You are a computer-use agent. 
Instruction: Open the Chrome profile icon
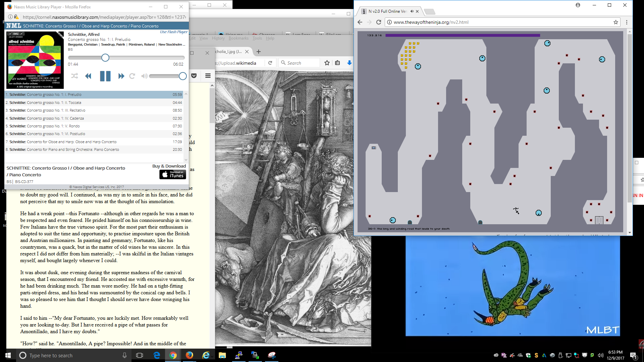(x=578, y=5)
